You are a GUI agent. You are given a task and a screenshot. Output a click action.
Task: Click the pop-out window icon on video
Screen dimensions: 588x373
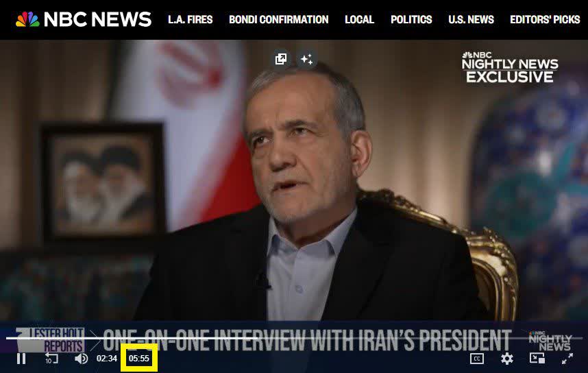click(x=281, y=59)
